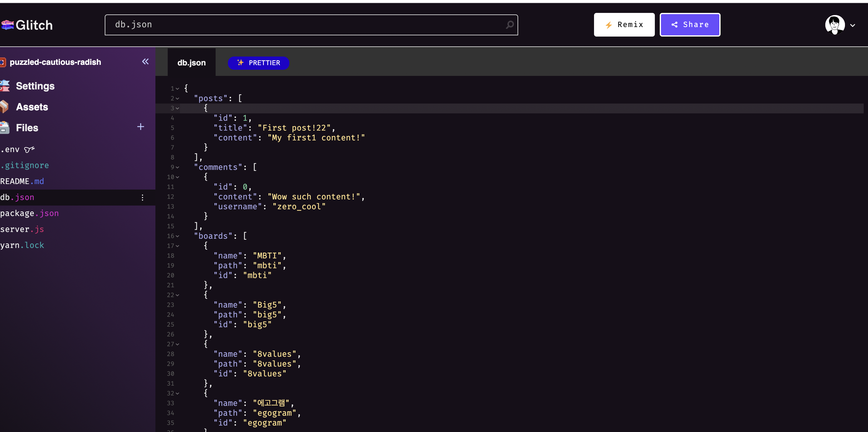Click the Remix button
Viewport: 868px width, 432px height.
click(x=624, y=25)
